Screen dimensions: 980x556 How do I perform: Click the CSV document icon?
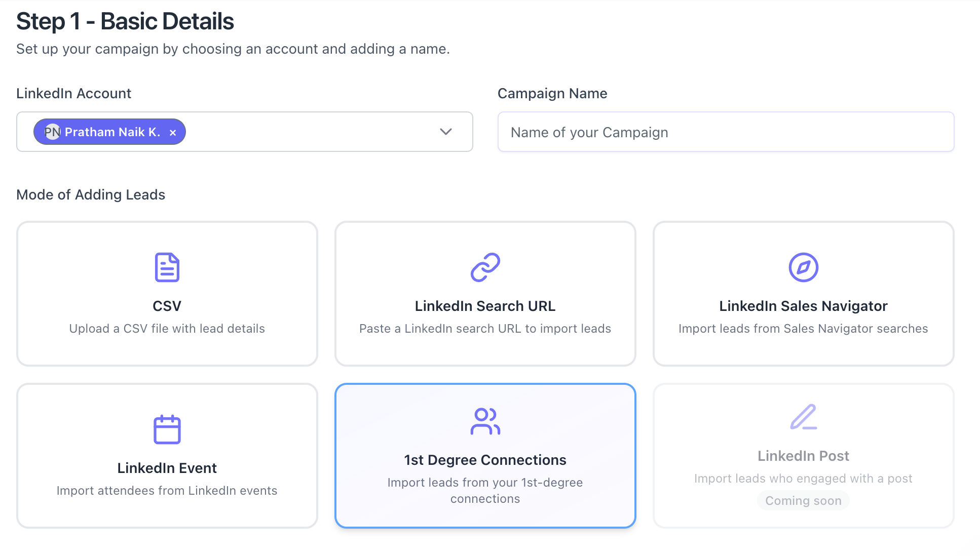click(x=167, y=267)
